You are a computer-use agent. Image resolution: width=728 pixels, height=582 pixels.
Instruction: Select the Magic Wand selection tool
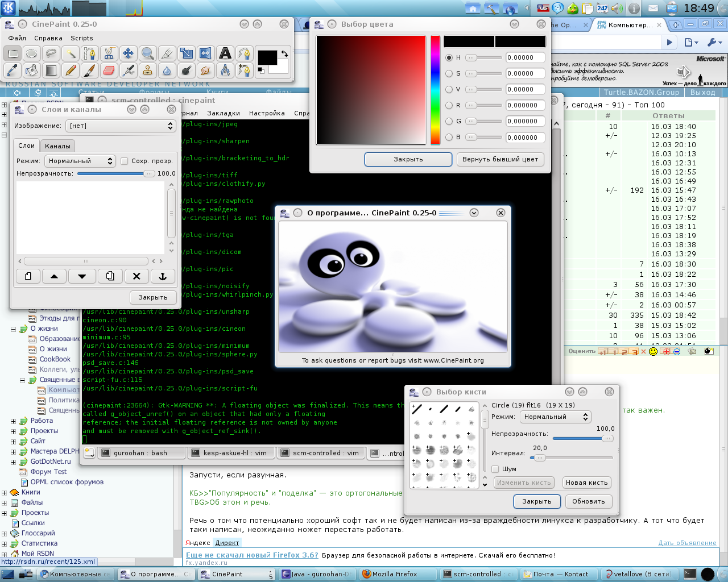tap(71, 53)
